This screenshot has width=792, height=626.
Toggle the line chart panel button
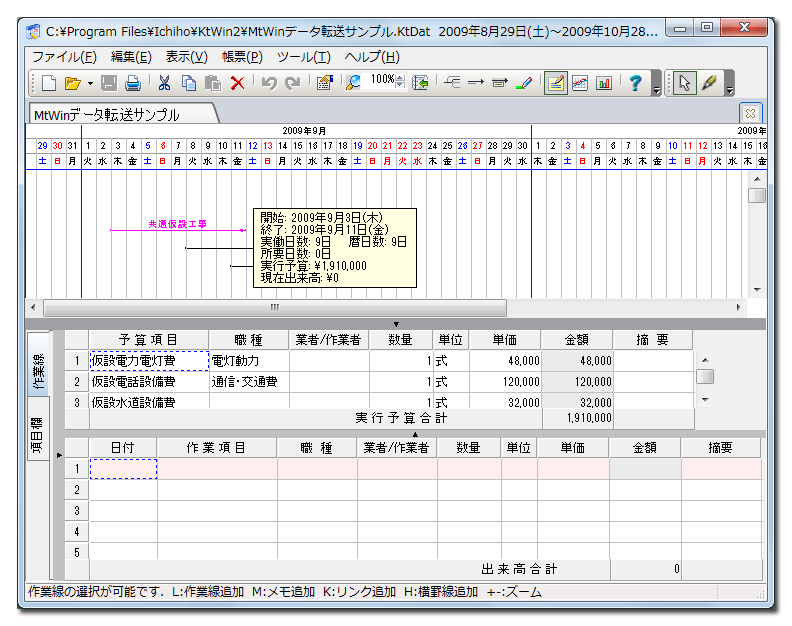pos(580,83)
